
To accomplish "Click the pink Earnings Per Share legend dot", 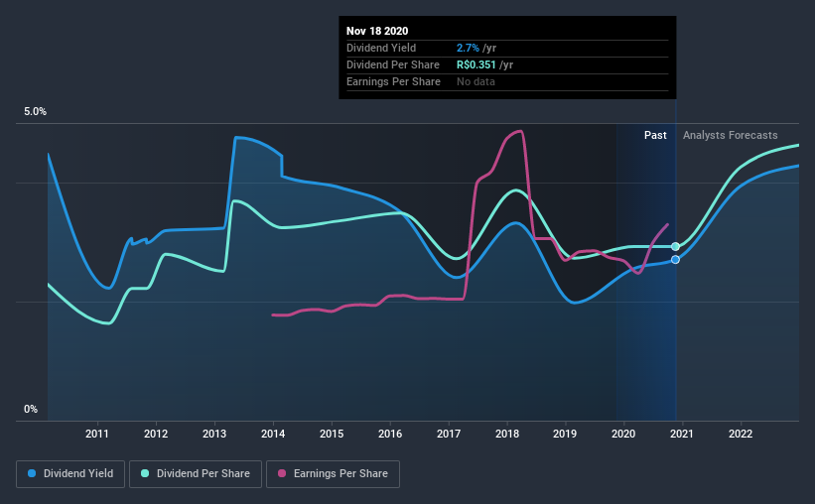I will 282,473.
